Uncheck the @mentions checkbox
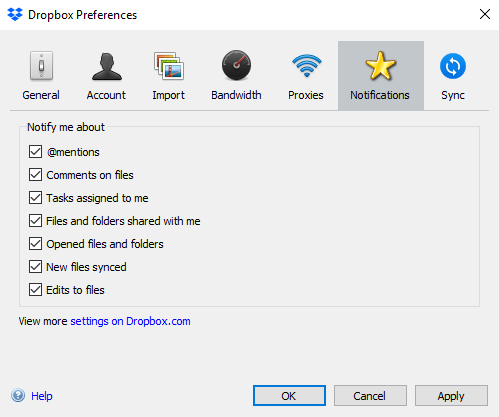The image size is (499, 417). tap(35, 152)
